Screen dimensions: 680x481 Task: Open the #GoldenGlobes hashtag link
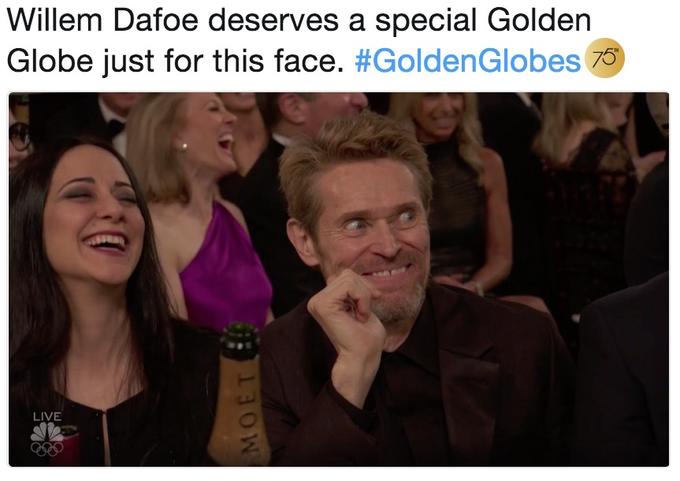[x=468, y=61]
